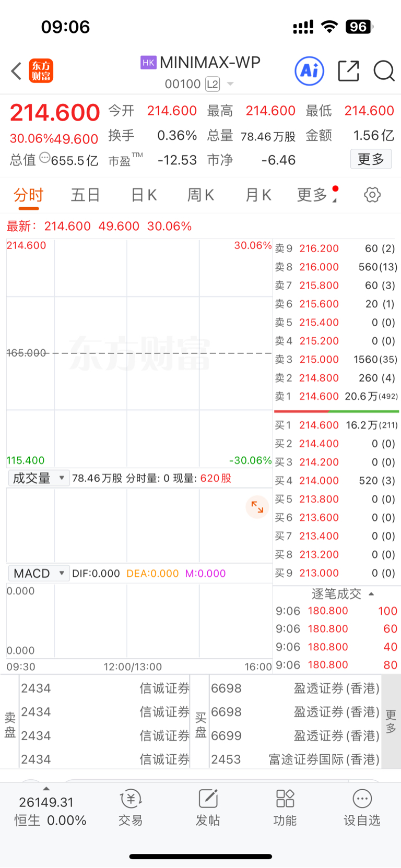The width and height of the screenshot is (401, 868).
Task: Tap the 市盈 -12.53 value
Action: pyautogui.click(x=152, y=160)
